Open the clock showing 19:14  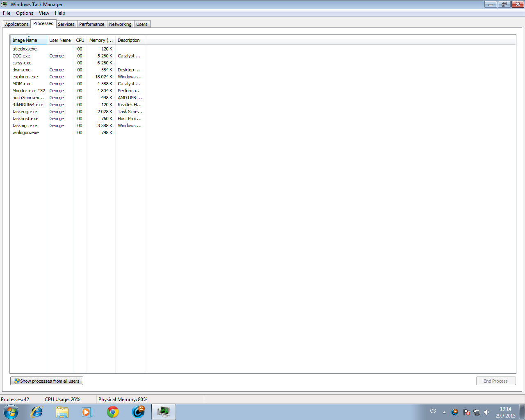[505, 412]
